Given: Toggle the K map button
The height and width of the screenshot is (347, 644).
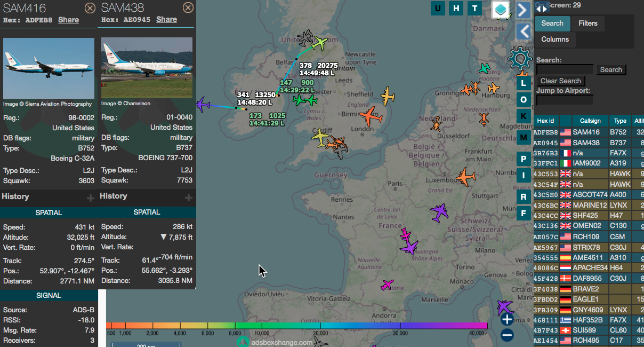Looking at the screenshot, I should 524,116.
